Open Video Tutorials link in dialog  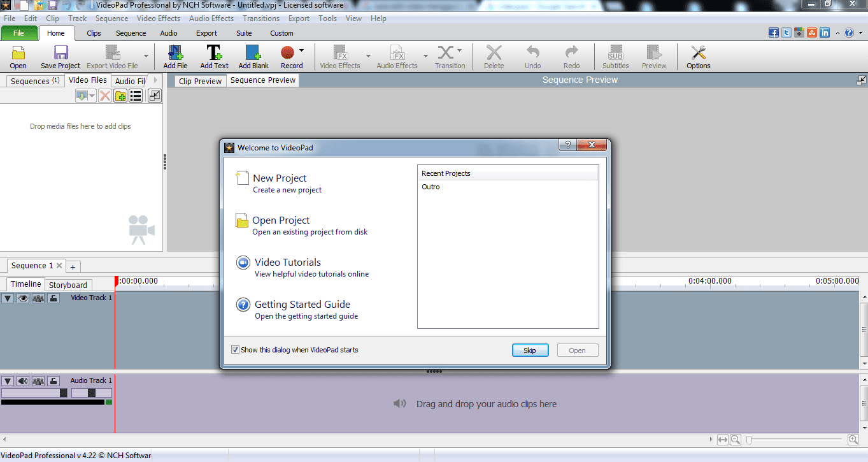tap(288, 263)
